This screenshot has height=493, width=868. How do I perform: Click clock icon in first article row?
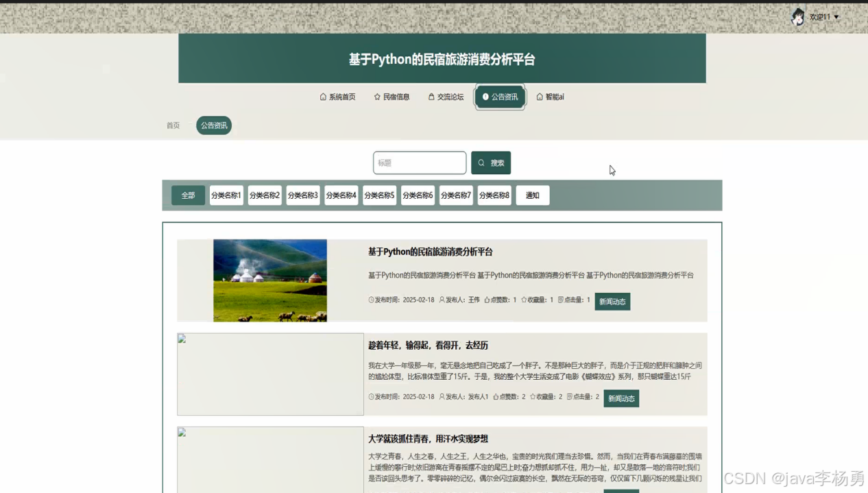372,300
